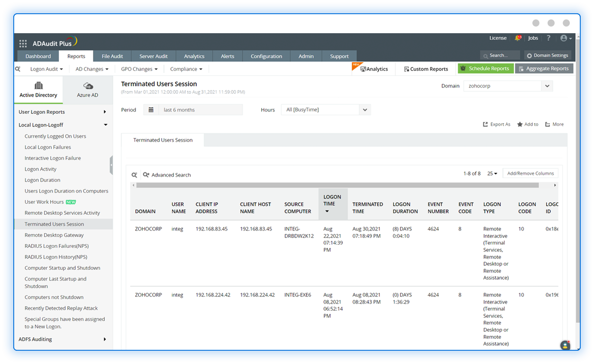Switch to the Server Audit tab
594x364 pixels.
click(x=154, y=56)
